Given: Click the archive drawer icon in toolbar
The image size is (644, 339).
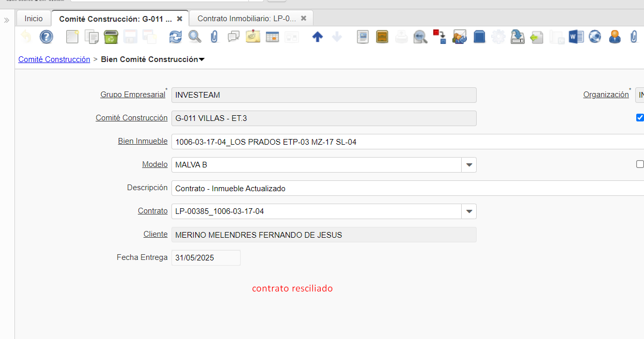Looking at the screenshot, I should 382,37.
